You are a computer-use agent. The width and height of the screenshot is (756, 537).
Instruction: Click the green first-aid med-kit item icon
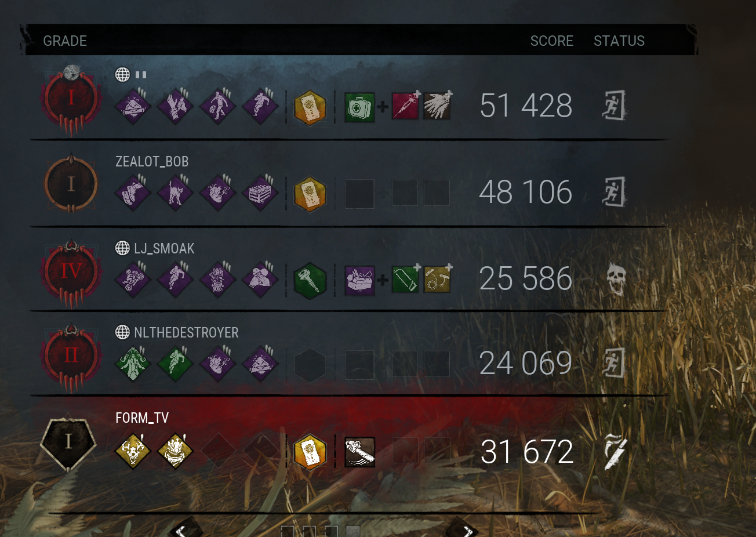click(x=359, y=107)
